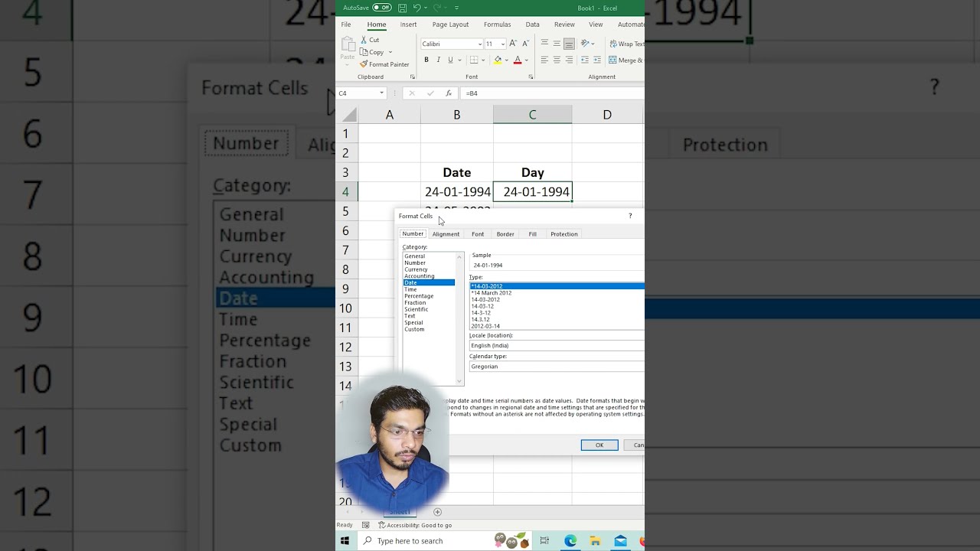This screenshot has height=551, width=980.
Task: Apply the red font color
Action: (518, 60)
